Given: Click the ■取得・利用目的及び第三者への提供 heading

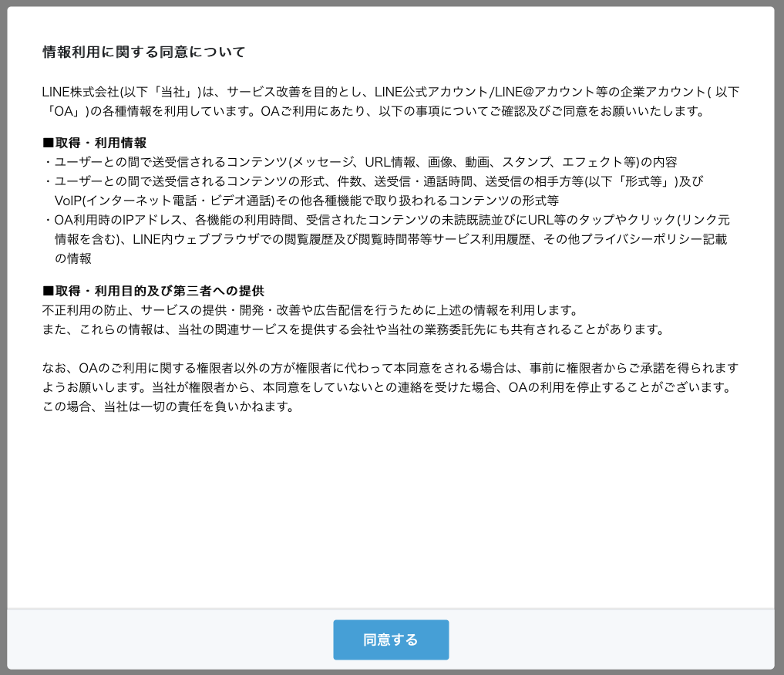Looking at the screenshot, I should pos(153,291).
